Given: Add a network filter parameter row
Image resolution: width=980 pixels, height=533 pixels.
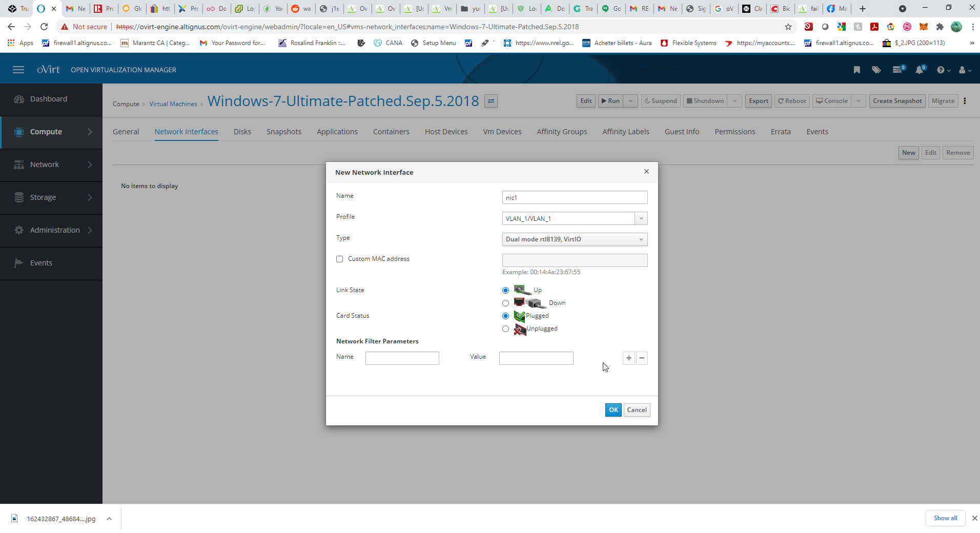Looking at the screenshot, I should coord(629,358).
